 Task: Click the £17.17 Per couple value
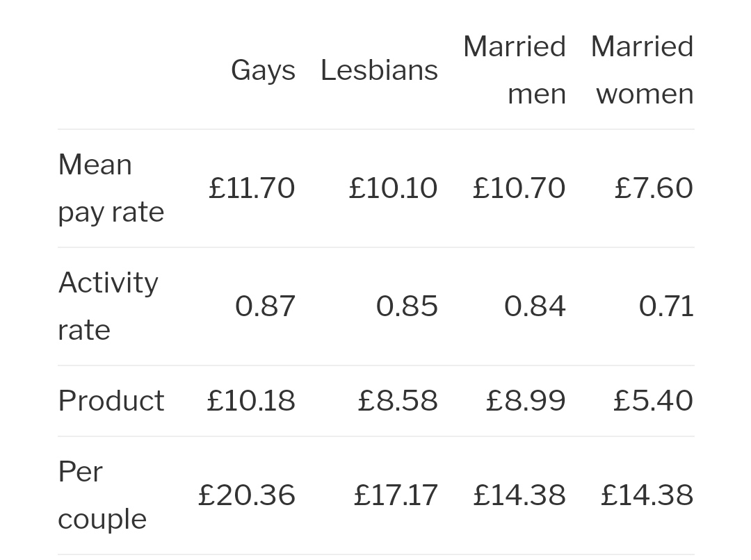396,495
